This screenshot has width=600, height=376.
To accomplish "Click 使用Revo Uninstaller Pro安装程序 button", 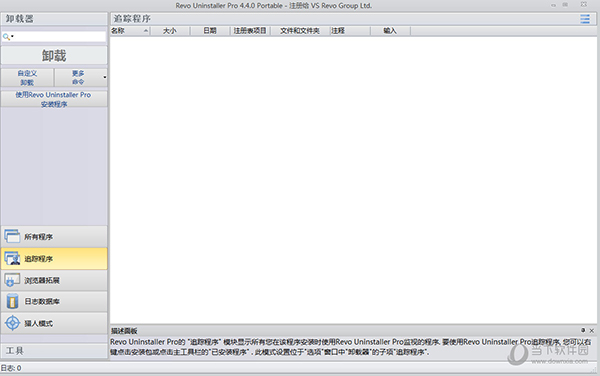I will pyautogui.click(x=54, y=99).
